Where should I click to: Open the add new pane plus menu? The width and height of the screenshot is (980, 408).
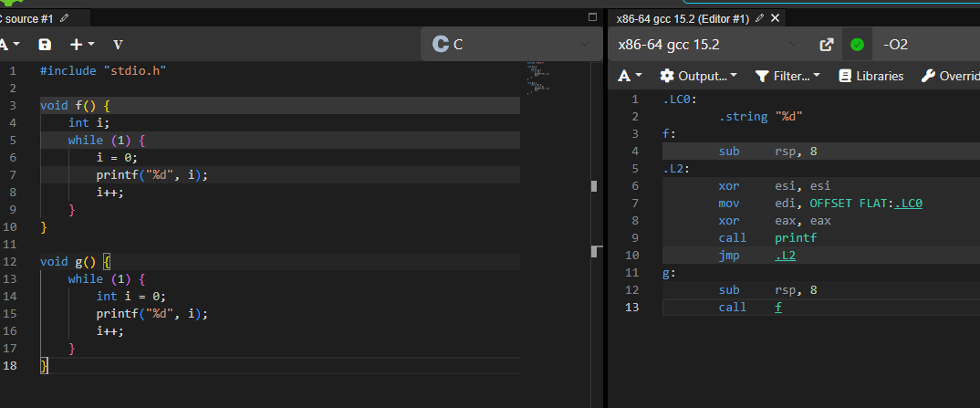(x=82, y=45)
